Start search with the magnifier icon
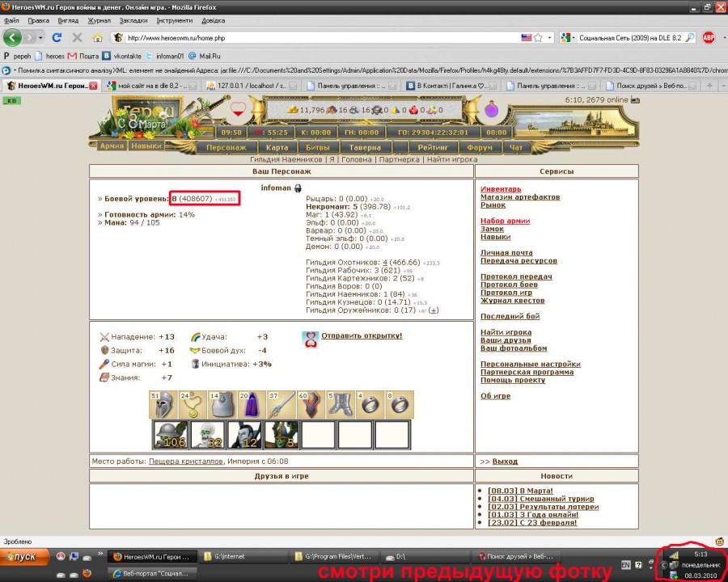 point(690,38)
